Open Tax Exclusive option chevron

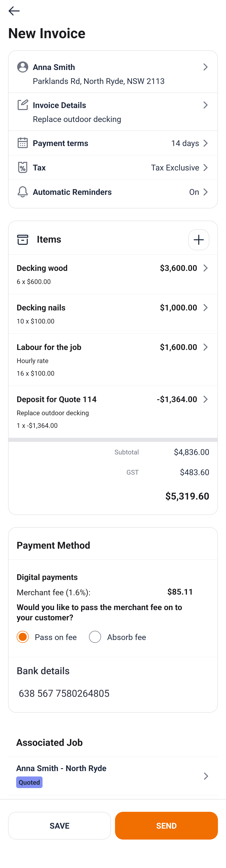(x=205, y=167)
